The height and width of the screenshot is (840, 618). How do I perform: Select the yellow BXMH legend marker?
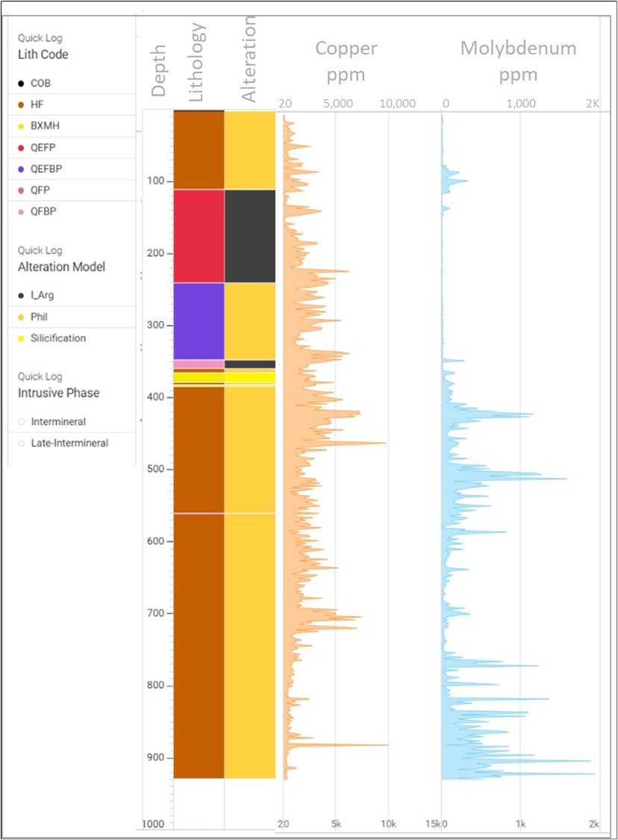click(21, 126)
